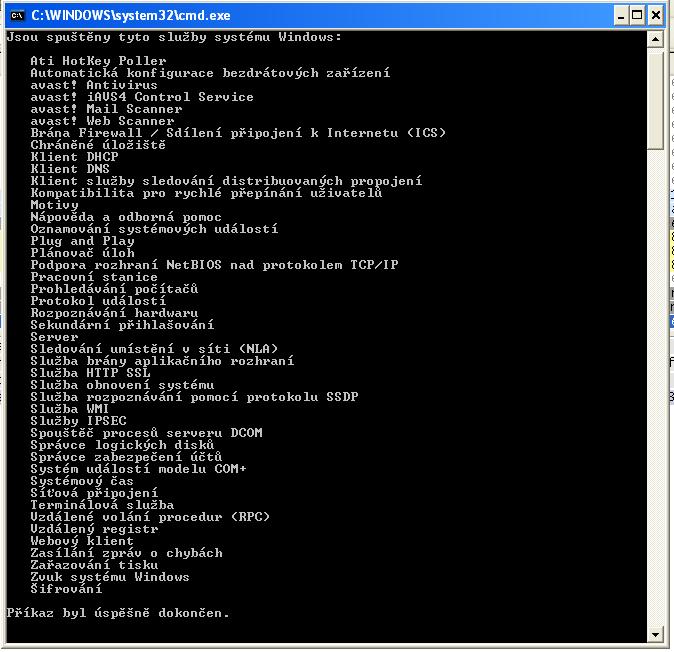Click the 'Chráněné úložiště' line
The width and height of the screenshot is (674, 652).
coord(98,145)
